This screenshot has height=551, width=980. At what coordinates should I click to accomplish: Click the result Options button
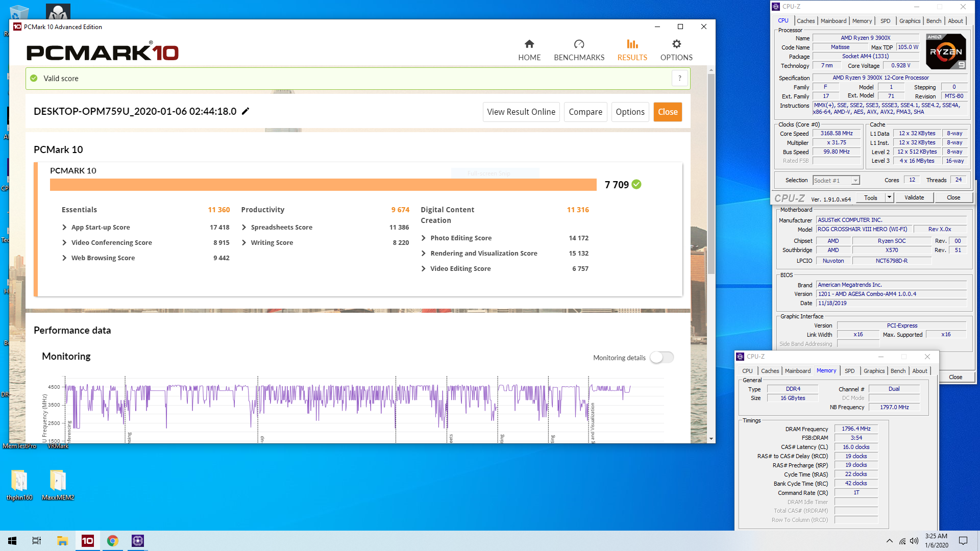coord(630,112)
